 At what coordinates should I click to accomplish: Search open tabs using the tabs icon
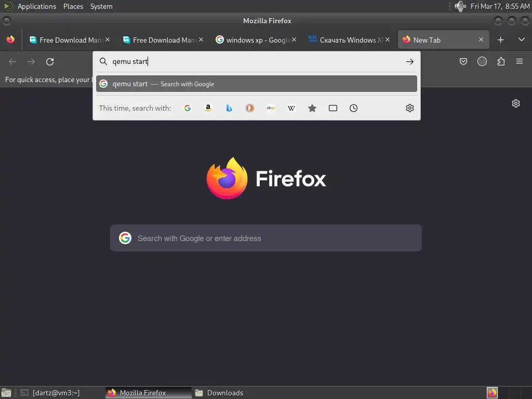point(333,108)
